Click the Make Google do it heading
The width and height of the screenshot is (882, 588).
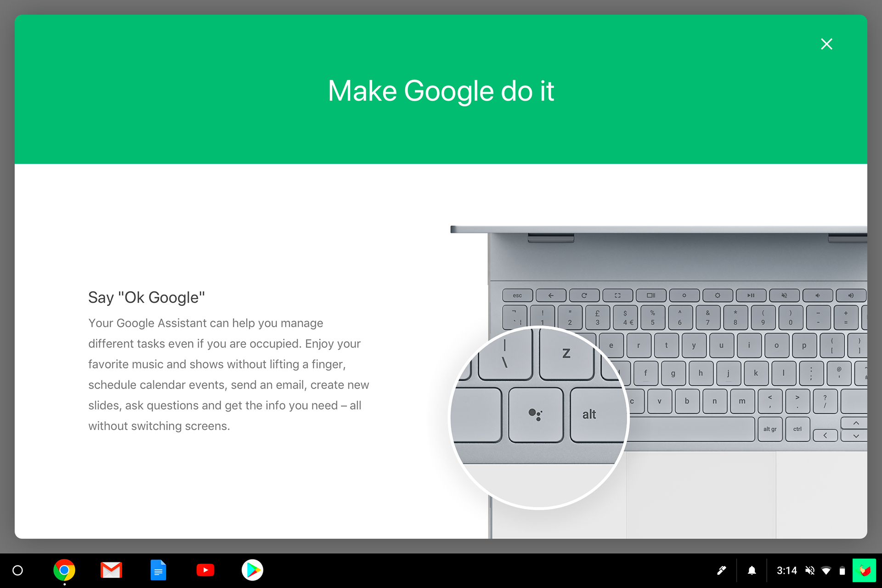click(x=441, y=91)
